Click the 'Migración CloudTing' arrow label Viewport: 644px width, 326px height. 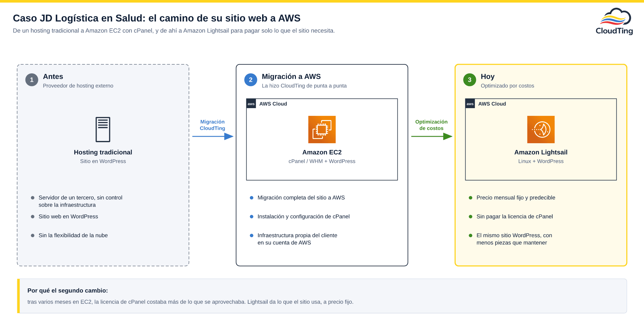tap(213, 125)
